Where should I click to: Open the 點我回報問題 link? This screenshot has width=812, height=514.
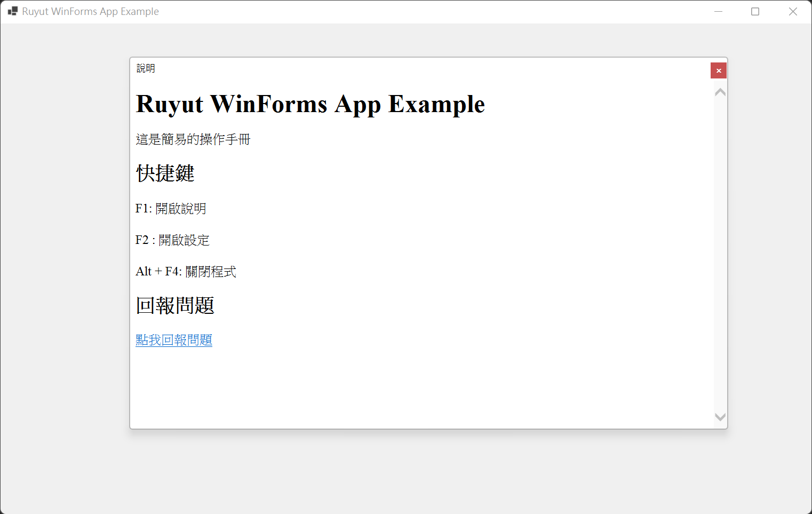(174, 340)
